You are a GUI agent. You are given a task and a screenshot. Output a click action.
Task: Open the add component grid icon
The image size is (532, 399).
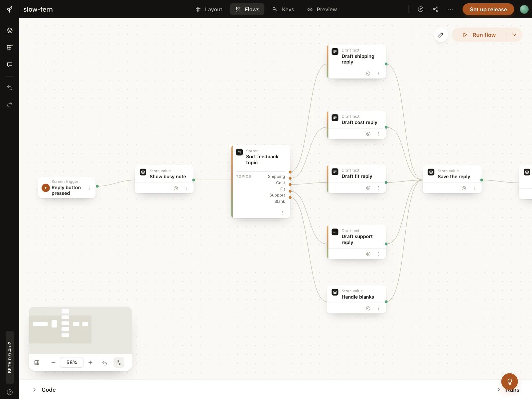pyautogui.click(x=10, y=47)
